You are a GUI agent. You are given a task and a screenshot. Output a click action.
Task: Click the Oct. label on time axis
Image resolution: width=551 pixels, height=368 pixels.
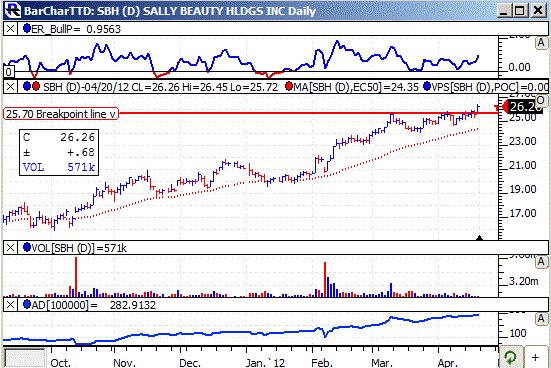(x=60, y=362)
